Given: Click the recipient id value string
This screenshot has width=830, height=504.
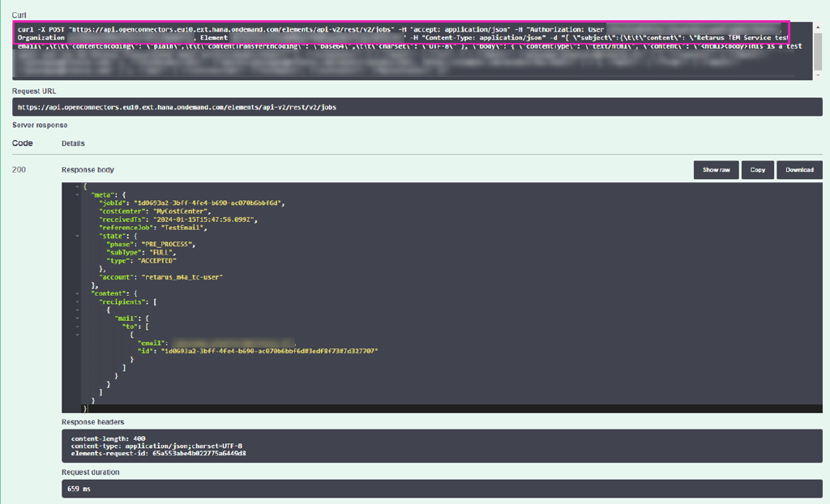Looking at the screenshot, I should pyautogui.click(x=269, y=351).
